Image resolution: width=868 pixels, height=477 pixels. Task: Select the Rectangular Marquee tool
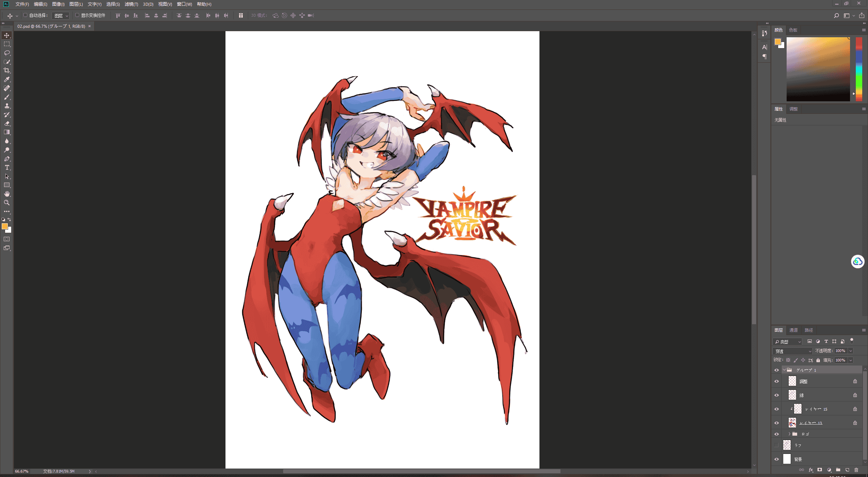pos(7,44)
